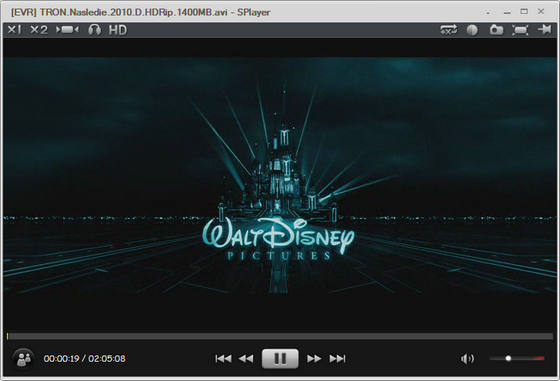Open the share users icon
Viewport: 560px width, 381px height.
coord(24,359)
